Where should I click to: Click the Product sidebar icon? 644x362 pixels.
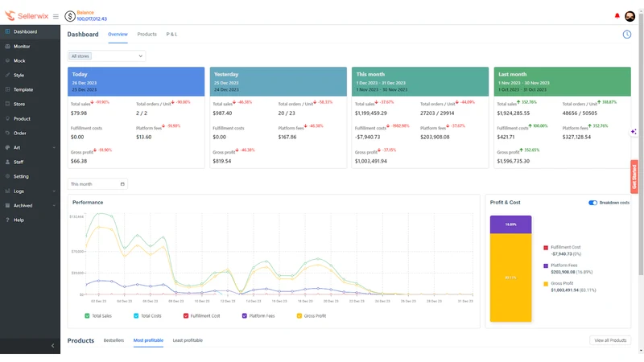7,118
